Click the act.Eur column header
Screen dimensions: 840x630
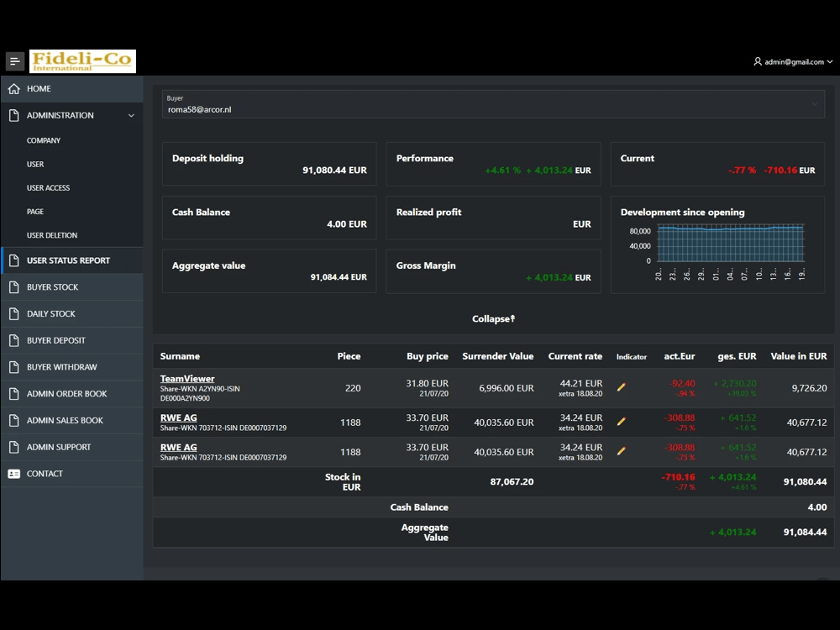click(x=680, y=356)
